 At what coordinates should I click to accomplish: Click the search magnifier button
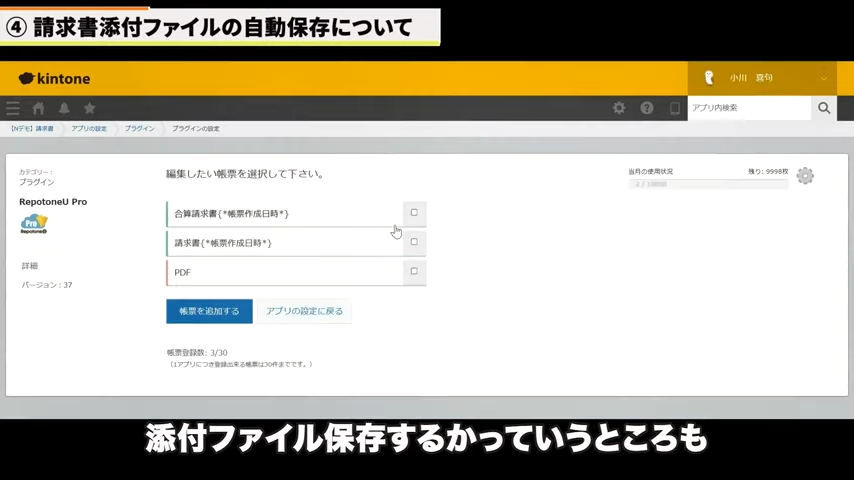pos(824,108)
